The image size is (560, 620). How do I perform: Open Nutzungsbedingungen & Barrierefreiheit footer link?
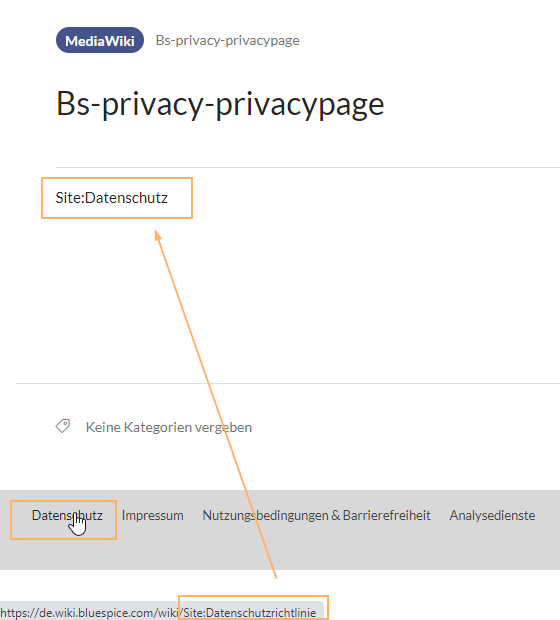316,515
